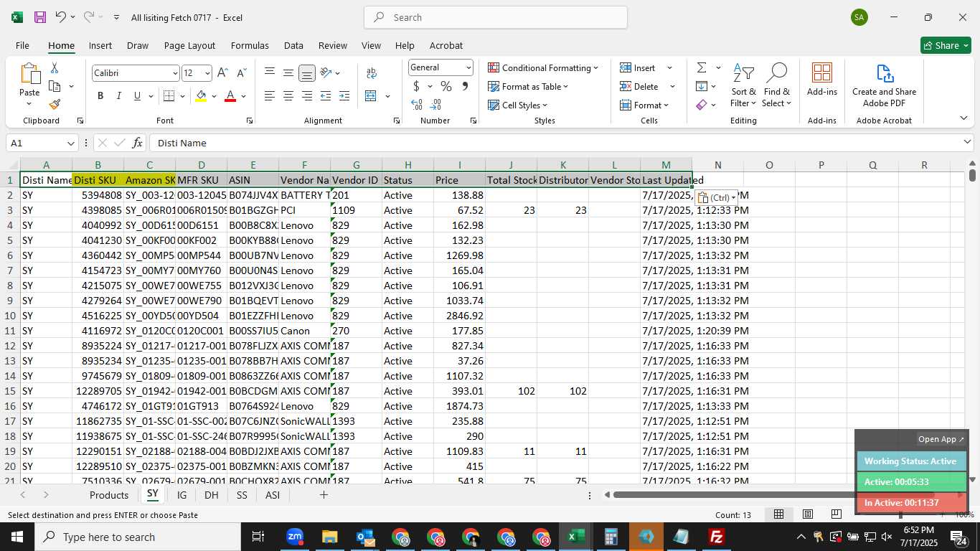
Task: Select the column H header
Action: pyautogui.click(x=407, y=165)
